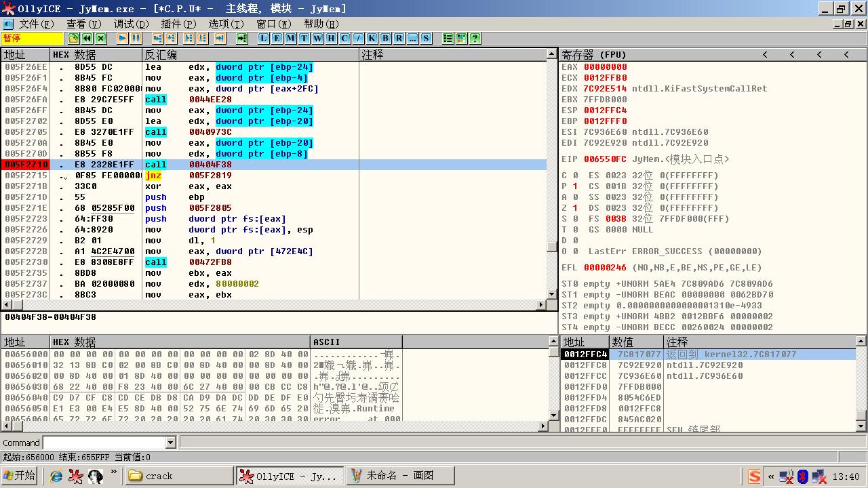The height and width of the screenshot is (488, 868).
Task: Open appearance options colored grid icon
Action: [461, 39]
